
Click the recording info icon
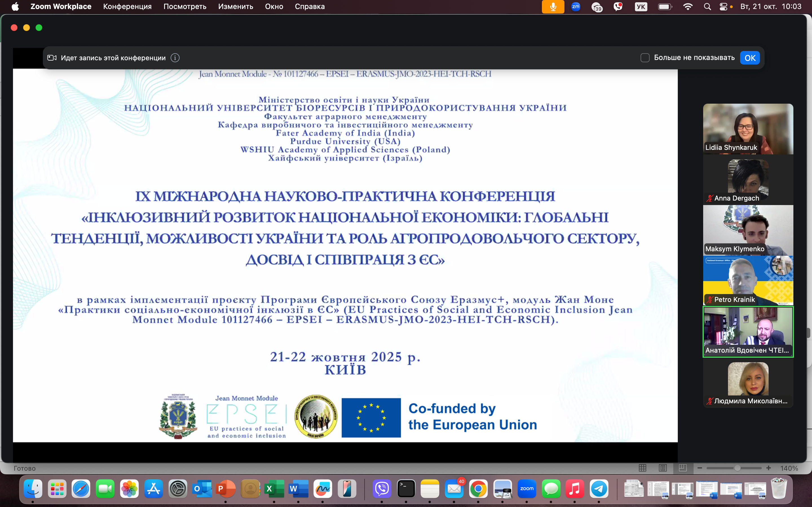click(x=175, y=58)
